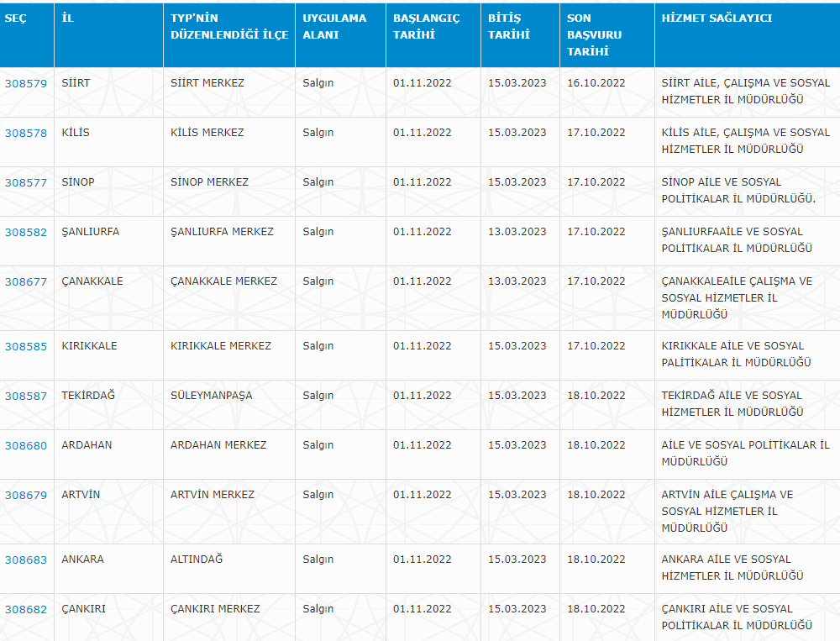Open record link 308682
Screen dimensions: 840x641
[x=26, y=609]
